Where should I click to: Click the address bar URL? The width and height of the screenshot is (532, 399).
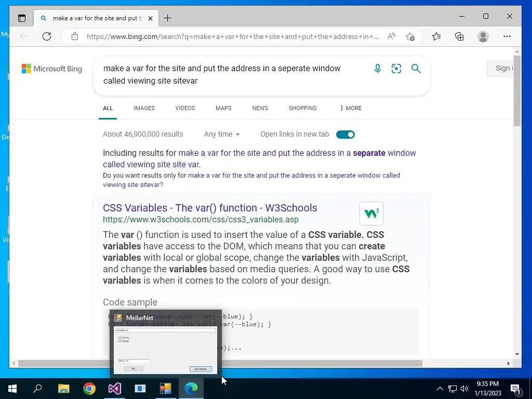coord(233,37)
